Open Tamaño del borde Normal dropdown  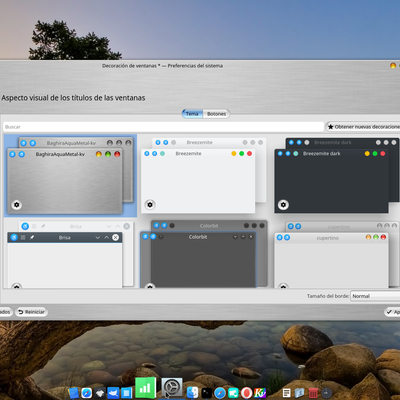[375, 296]
